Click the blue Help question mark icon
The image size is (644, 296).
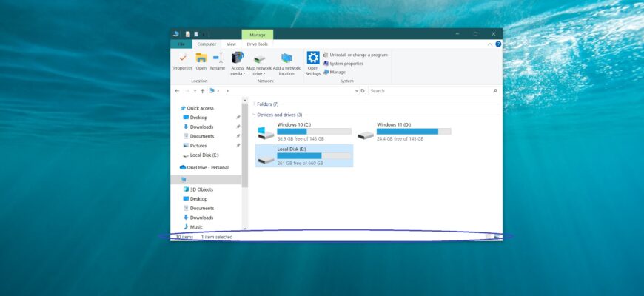coord(498,44)
